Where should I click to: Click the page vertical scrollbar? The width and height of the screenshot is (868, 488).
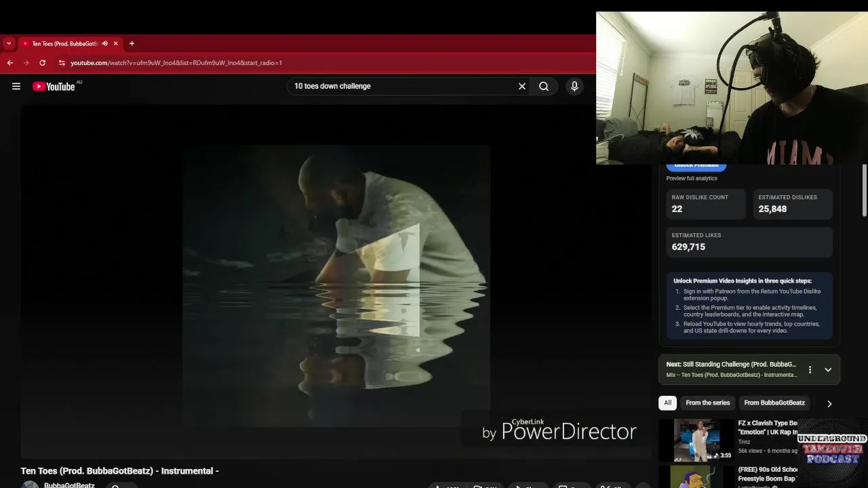click(864, 190)
